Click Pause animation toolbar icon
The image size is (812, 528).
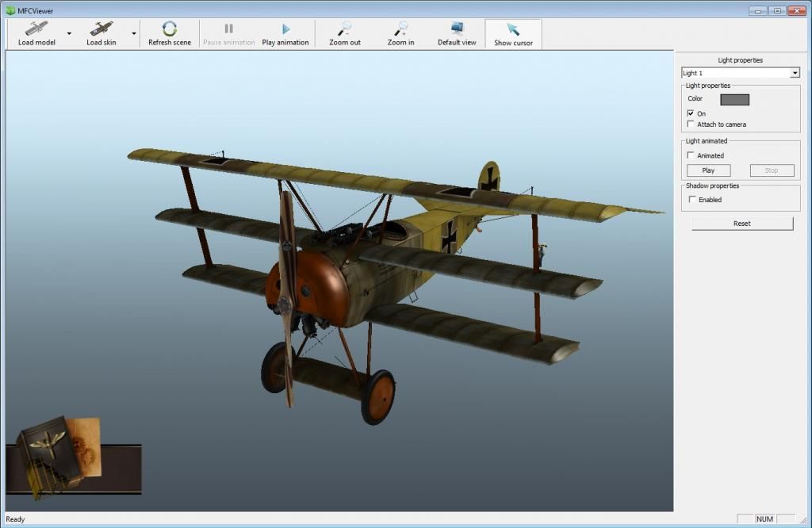coord(228,29)
